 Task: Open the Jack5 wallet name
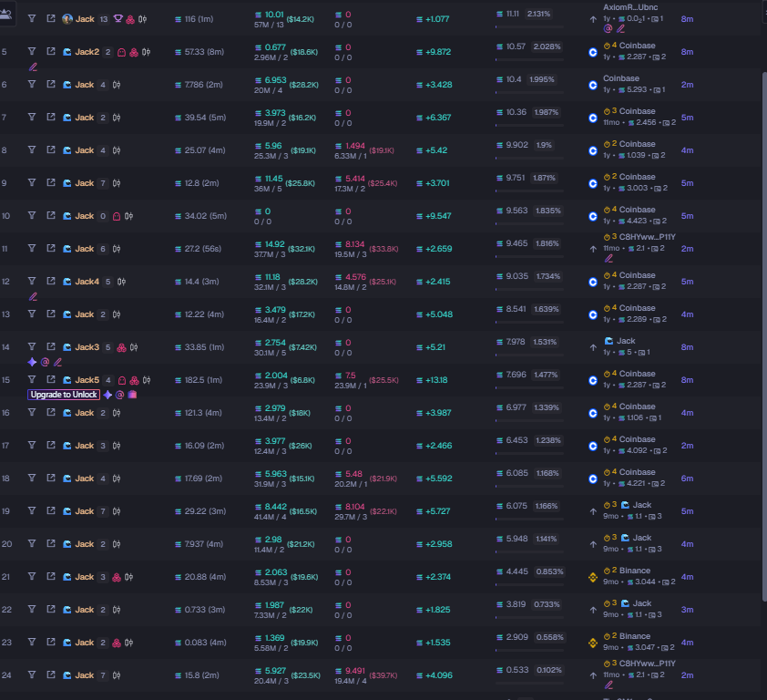[87, 380]
